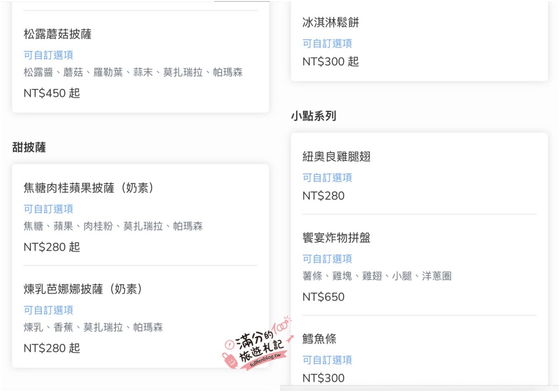Click 可自訂選項 under 冰淇淋鬆餅

pyautogui.click(x=327, y=43)
